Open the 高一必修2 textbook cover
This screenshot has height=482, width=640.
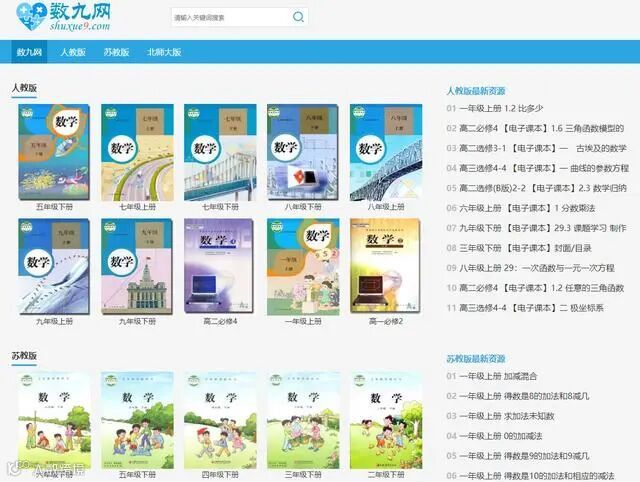point(385,266)
